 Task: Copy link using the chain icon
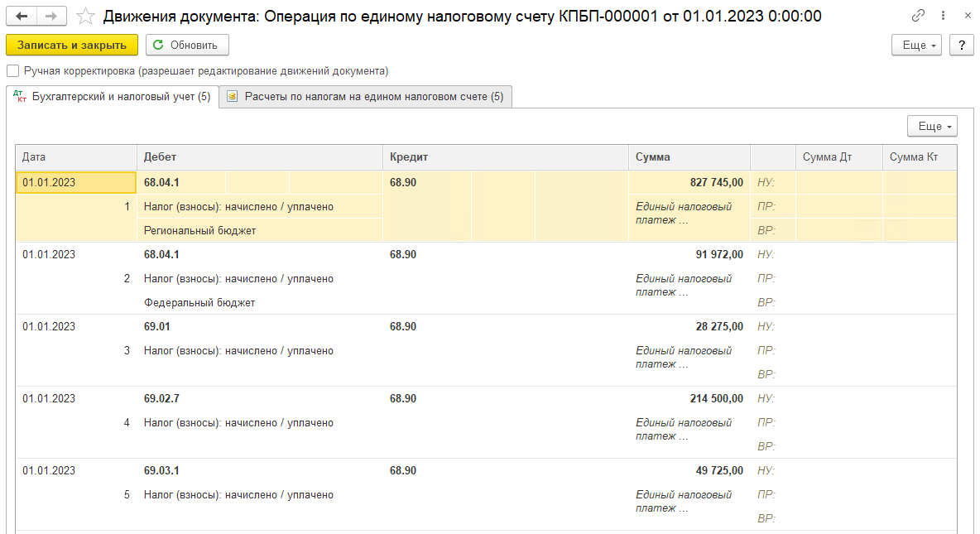918,16
